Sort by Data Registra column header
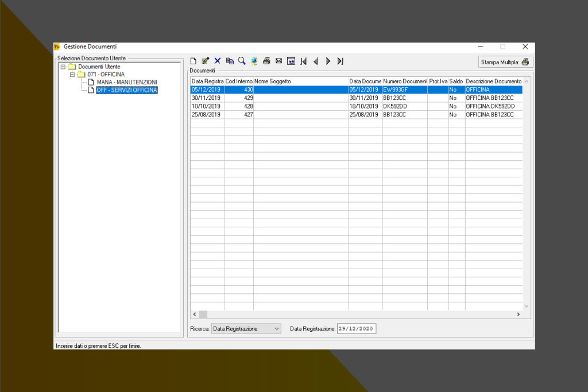 [207, 81]
